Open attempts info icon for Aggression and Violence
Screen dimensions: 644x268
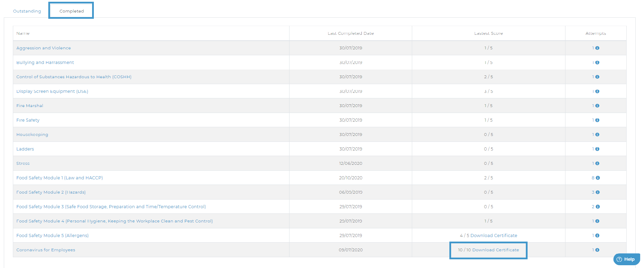click(597, 48)
